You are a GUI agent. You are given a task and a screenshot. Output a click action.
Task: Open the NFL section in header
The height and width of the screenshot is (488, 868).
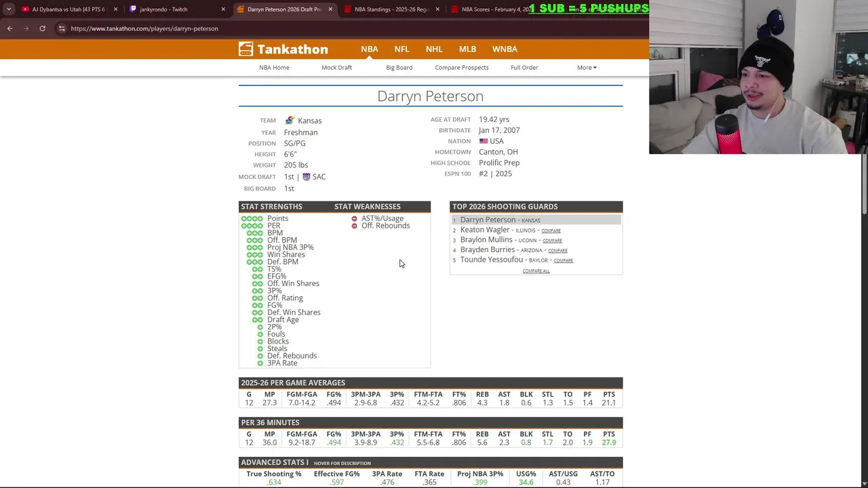[402, 49]
